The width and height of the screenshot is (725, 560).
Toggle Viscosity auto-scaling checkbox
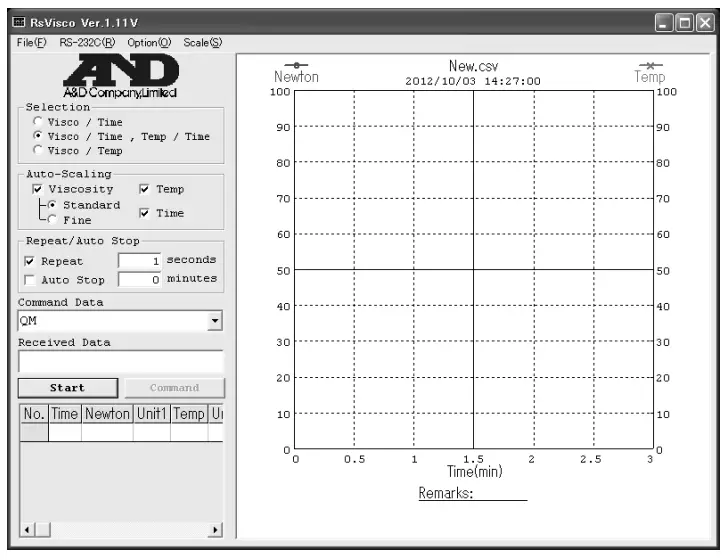click(x=37, y=189)
